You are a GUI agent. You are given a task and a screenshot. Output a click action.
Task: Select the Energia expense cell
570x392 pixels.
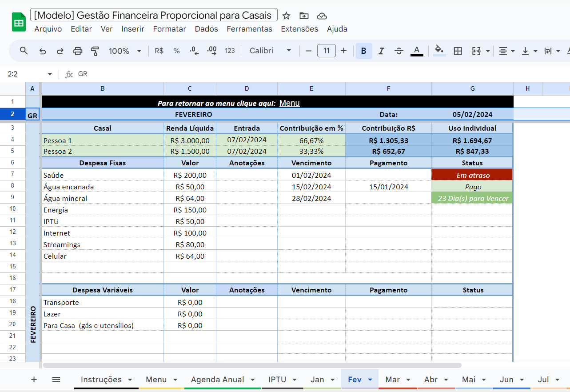click(x=103, y=210)
